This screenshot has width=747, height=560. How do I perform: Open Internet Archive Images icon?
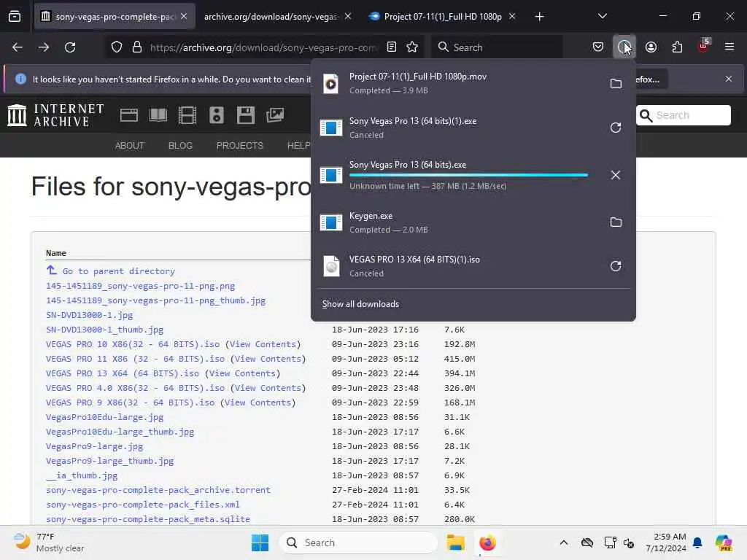(275, 115)
